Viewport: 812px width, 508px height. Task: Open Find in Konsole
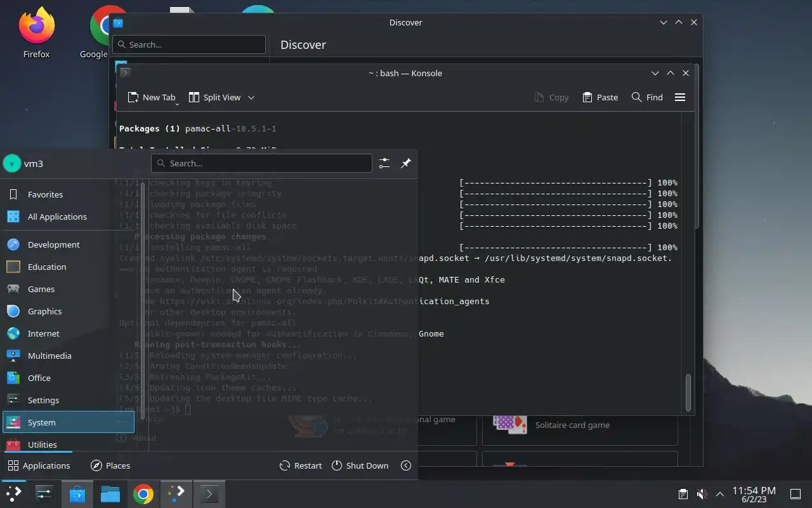click(647, 97)
